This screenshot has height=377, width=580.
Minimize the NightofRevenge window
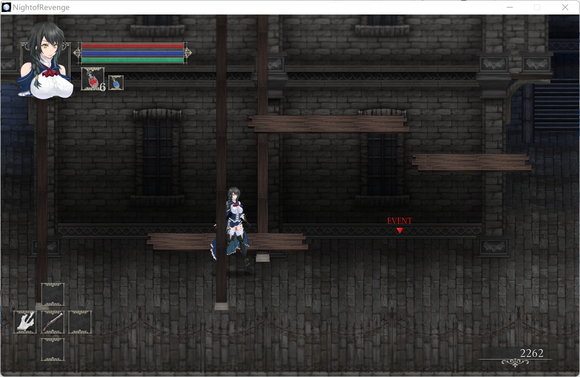click(510, 7)
